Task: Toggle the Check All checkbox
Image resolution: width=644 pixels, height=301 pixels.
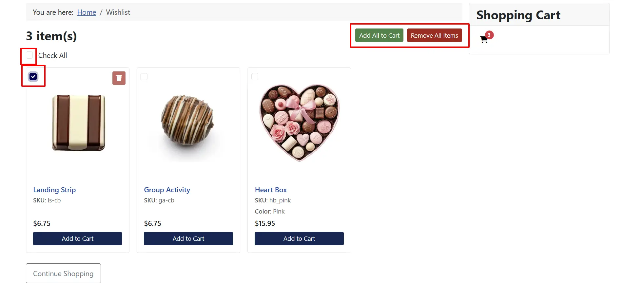Action: click(29, 55)
